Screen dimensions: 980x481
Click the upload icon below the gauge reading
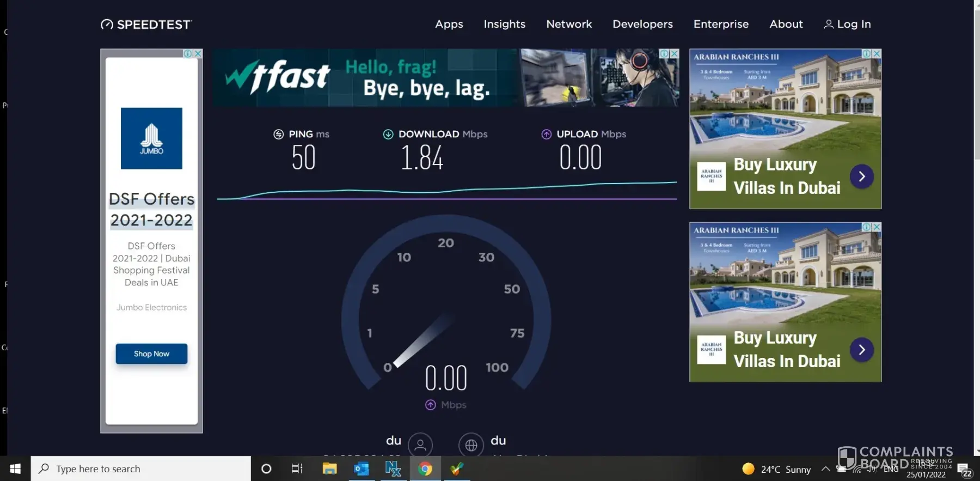pyautogui.click(x=430, y=405)
